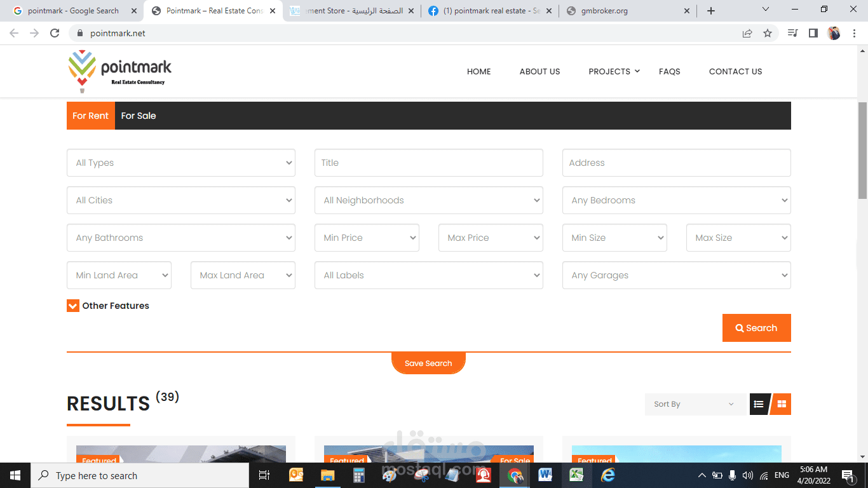Screen dimensions: 868x488
Task: Choose a value in Min Price dropdown
Action: [x=367, y=238]
